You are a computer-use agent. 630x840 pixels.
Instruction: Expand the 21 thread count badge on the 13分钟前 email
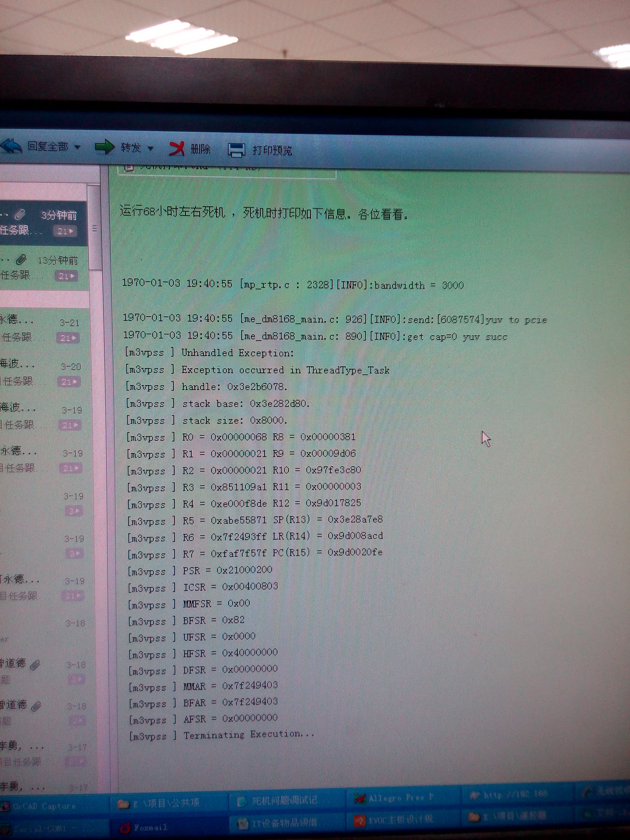click(67, 276)
